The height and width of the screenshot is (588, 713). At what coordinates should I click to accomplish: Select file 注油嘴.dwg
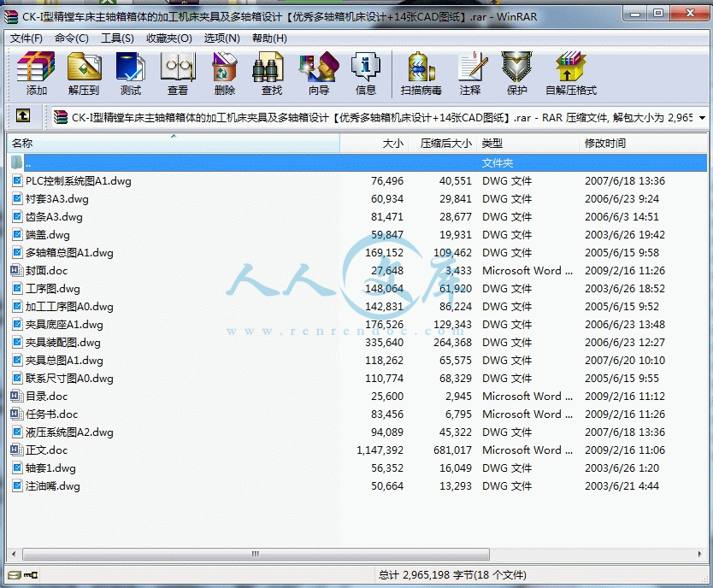(x=53, y=486)
